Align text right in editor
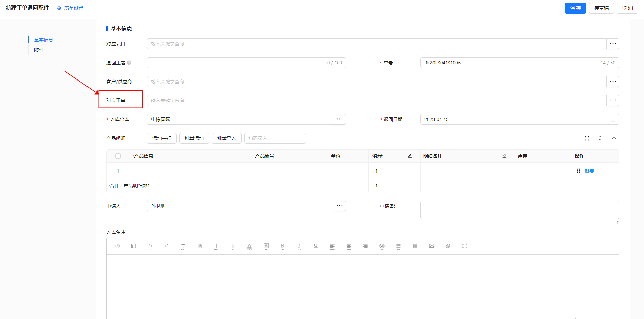644x319 pixels. [365, 246]
